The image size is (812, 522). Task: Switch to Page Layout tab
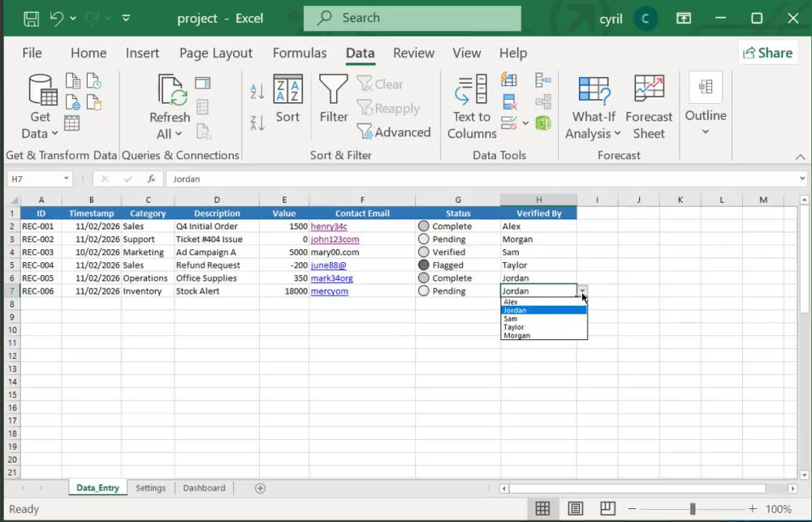(x=216, y=53)
